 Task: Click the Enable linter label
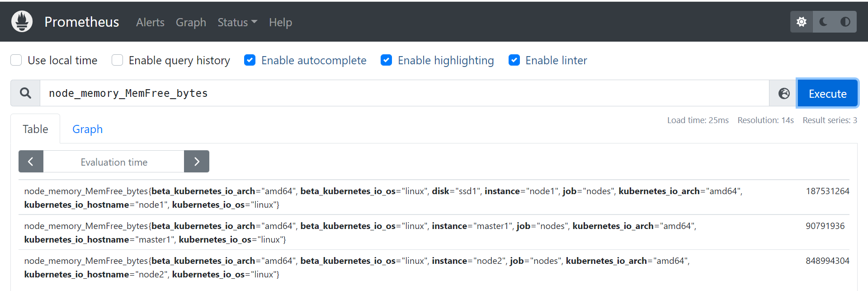[x=556, y=60]
